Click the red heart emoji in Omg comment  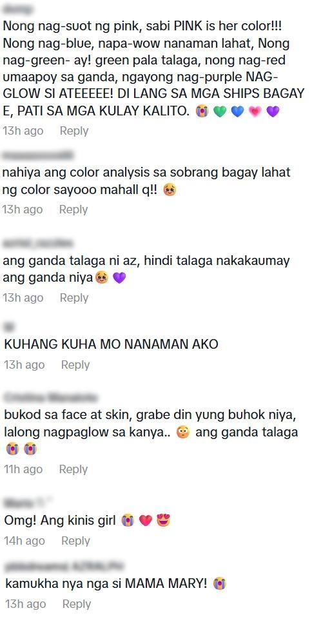146,521
